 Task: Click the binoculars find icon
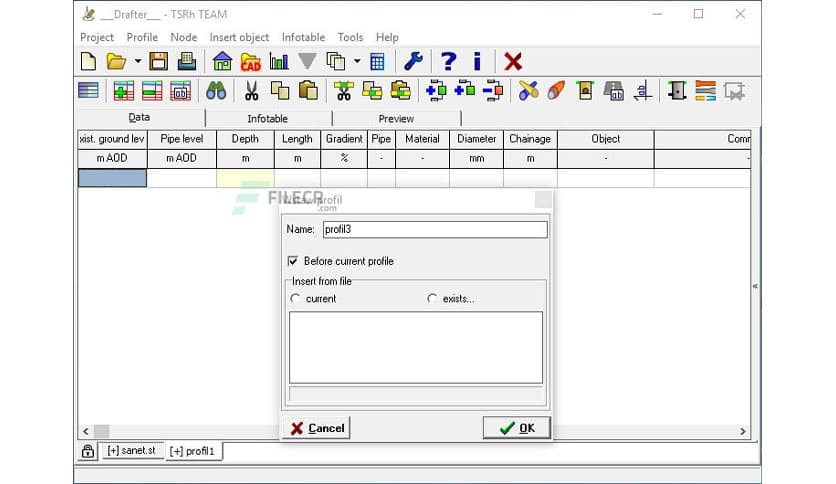pos(216,91)
